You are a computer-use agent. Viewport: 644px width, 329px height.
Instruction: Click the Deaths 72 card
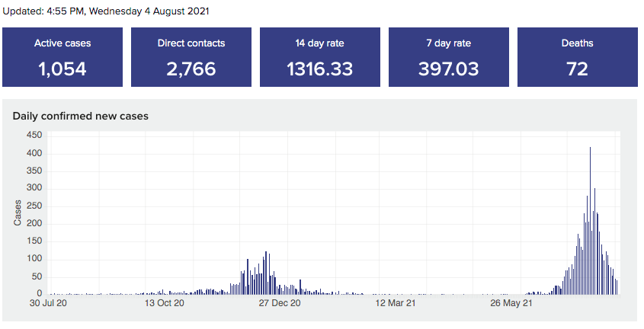point(578,57)
